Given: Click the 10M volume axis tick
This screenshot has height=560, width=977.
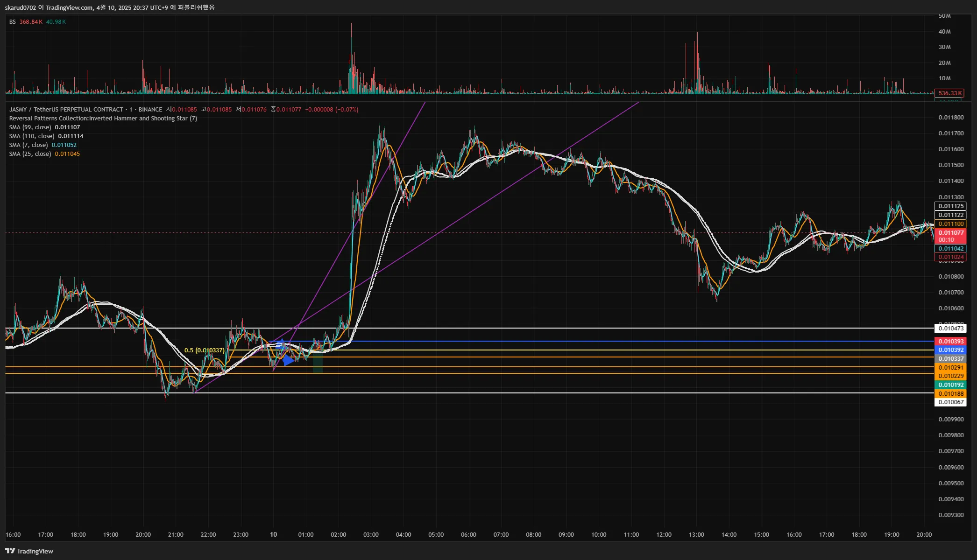Looking at the screenshot, I should point(944,78).
